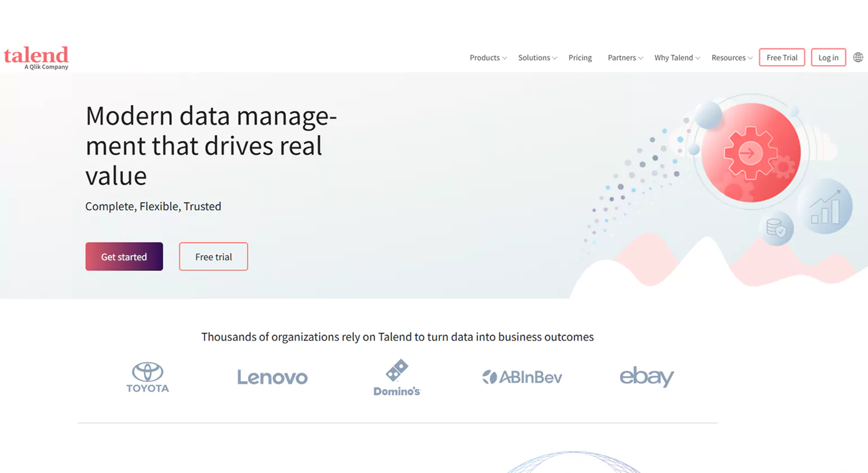
Task: Click the red gear illustration
Action: coord(751,153)
